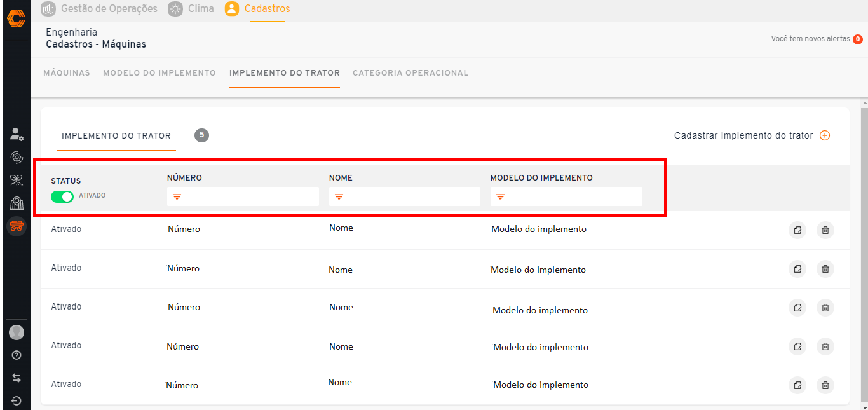
Task: Click the MODELO DO IMPLEMENTO column header
Action: pos(541,178)
